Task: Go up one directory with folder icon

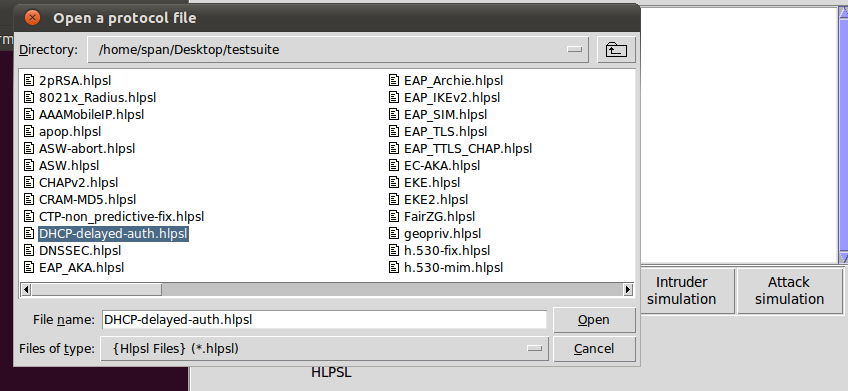Action: tap(616, 50)
